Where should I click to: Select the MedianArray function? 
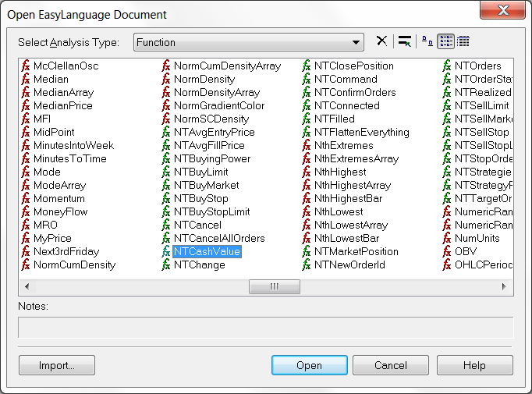pos(63,92)
